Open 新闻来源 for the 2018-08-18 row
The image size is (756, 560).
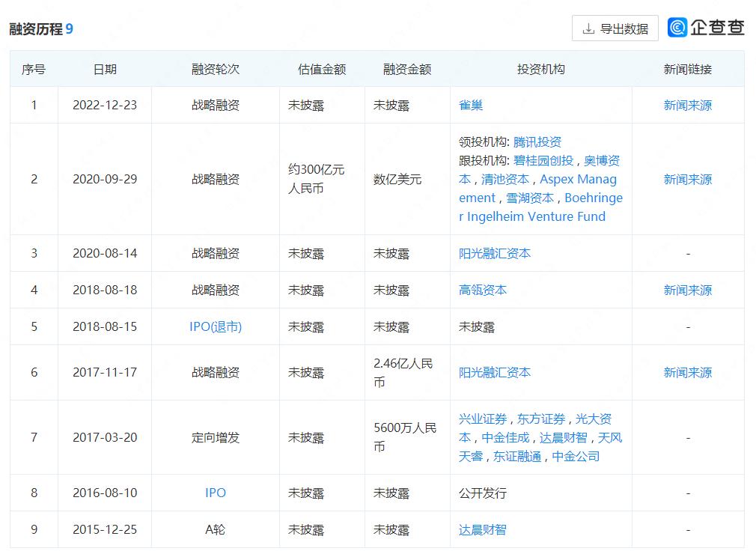click(x=688, y=290)
